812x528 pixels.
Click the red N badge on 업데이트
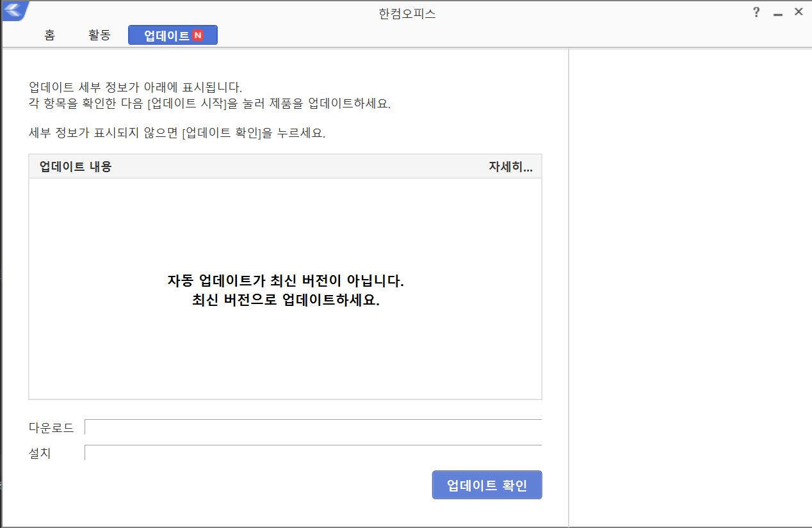197,35
